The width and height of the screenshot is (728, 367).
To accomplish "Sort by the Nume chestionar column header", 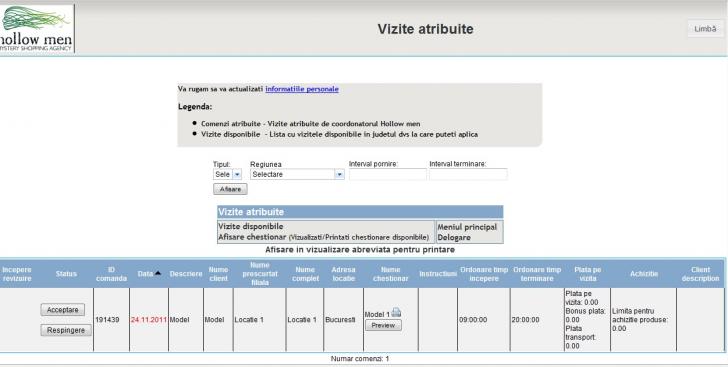I will click(x=390, y=274).
